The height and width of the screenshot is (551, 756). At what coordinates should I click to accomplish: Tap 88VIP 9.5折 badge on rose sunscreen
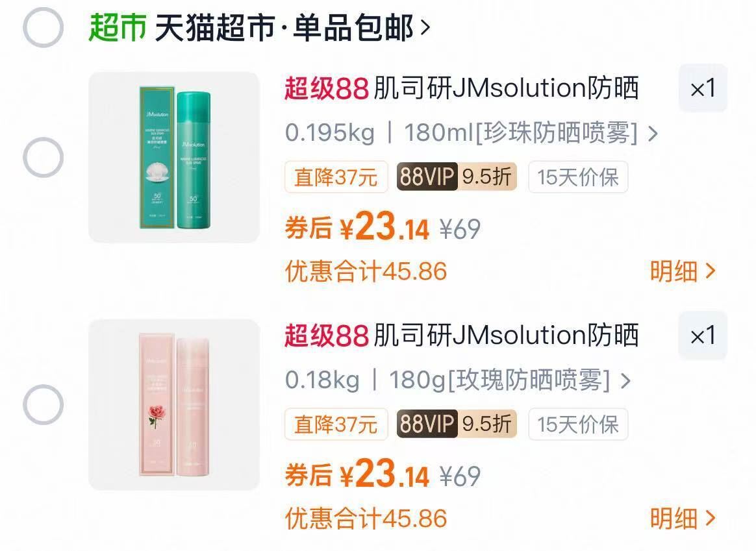click(x=457, y=424)
